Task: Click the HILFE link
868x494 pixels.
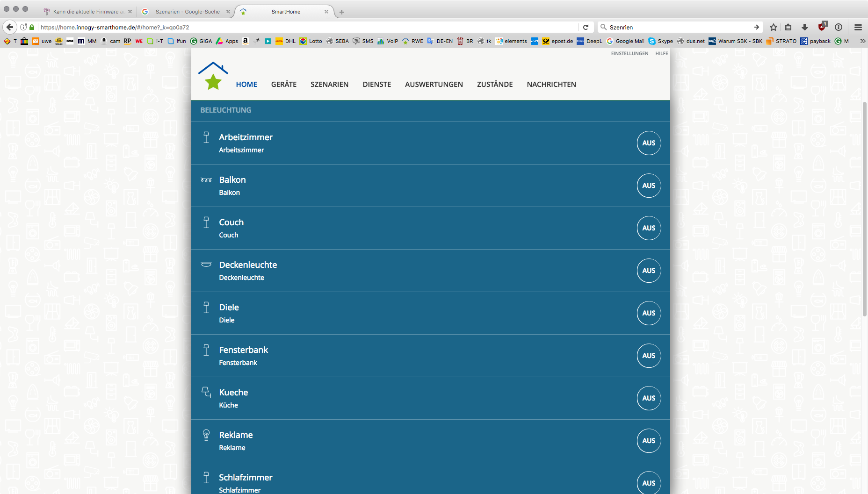Action: point(661,54)
